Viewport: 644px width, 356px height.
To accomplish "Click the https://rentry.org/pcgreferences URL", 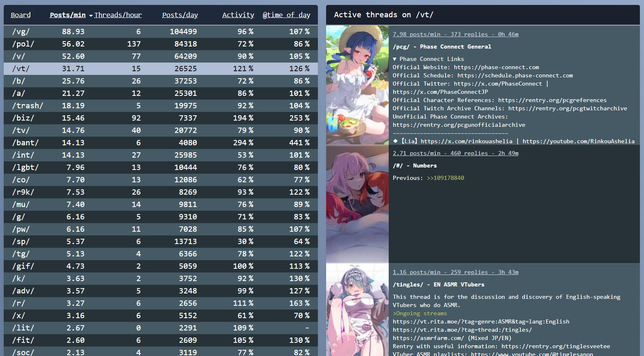I will click(x=552, y=100).
